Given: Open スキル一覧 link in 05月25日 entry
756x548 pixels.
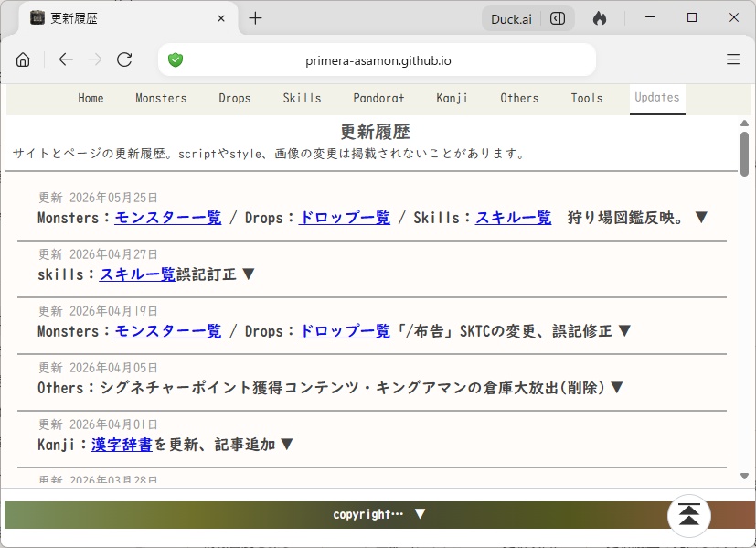Looking at the screenshot, I should [x=514, y=218].
